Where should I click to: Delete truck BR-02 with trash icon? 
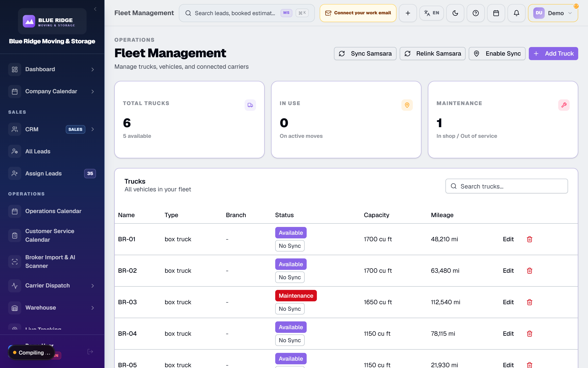coord(529,271)
